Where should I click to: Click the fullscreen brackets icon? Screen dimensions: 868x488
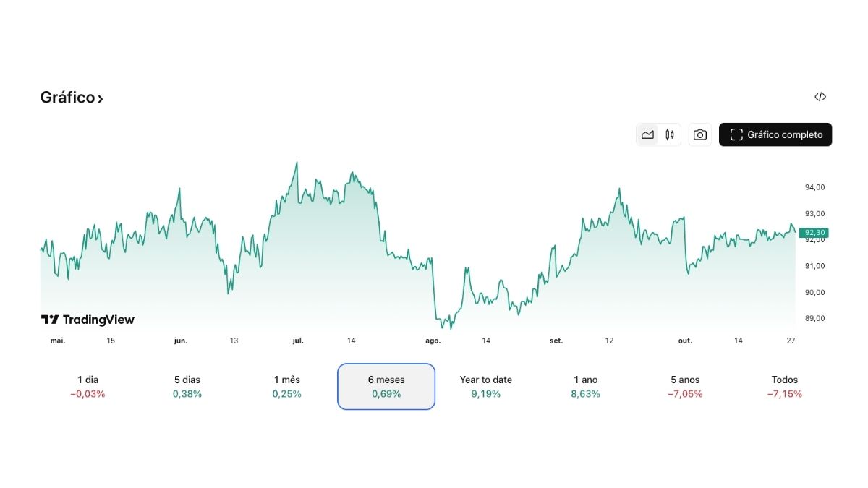736,134
